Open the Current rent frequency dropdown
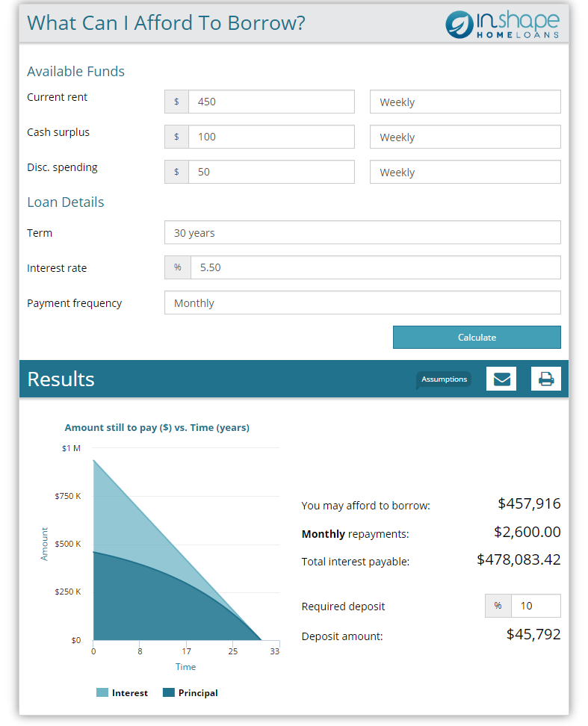The image size is (588, 726). click(x=465, y=102)
